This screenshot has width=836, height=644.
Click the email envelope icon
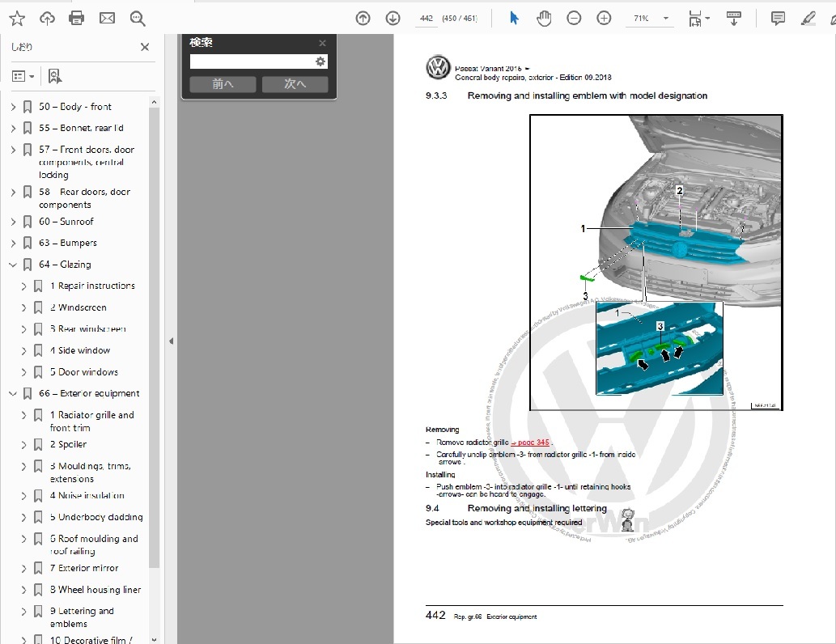pyautogui.click(x=107, y=18)
